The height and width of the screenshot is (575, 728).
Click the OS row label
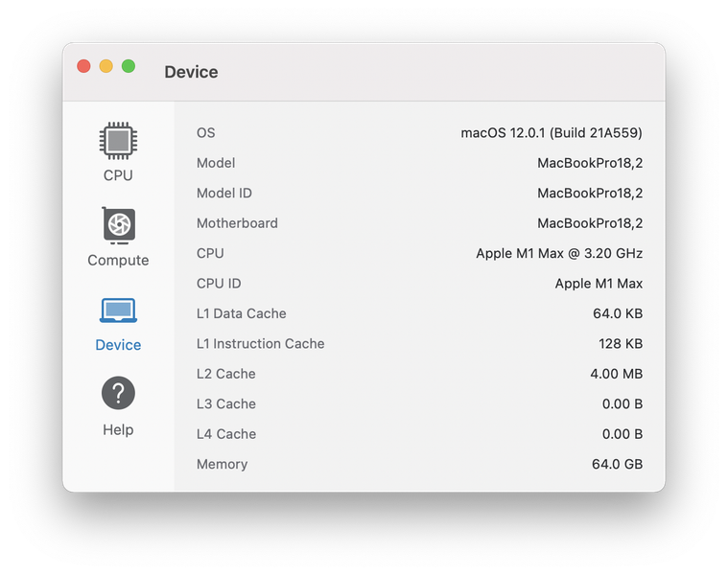pyautogui.click(x=206, y=133)
